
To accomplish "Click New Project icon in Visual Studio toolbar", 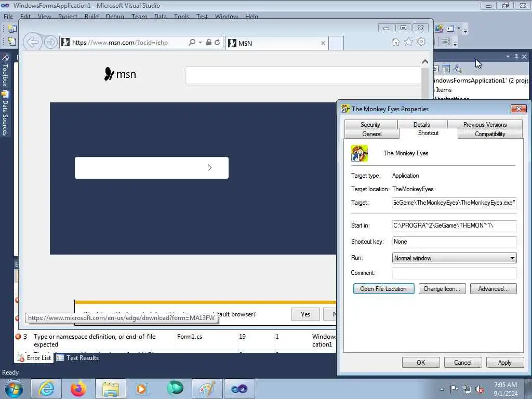I will pos(12,29).
